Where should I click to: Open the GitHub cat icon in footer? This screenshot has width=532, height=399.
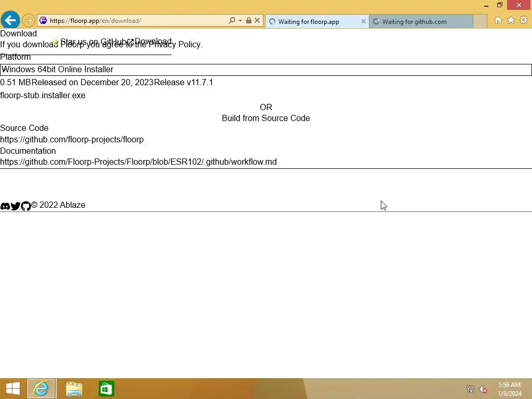pos(26,206)
